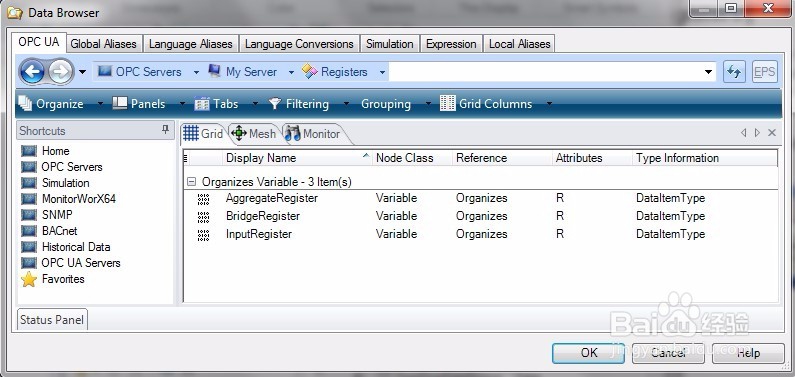Open the Grid Columns menu
795x377 pixels.
pyautogui.click(x=486, y=104)
